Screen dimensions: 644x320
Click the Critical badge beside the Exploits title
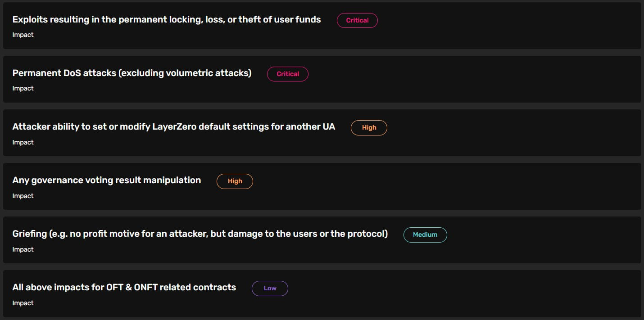(x=357, y=20)
